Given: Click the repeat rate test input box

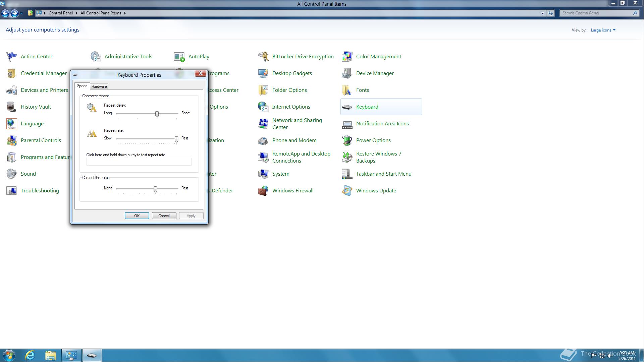Looking at the screenshot, I should pos(139,162).
